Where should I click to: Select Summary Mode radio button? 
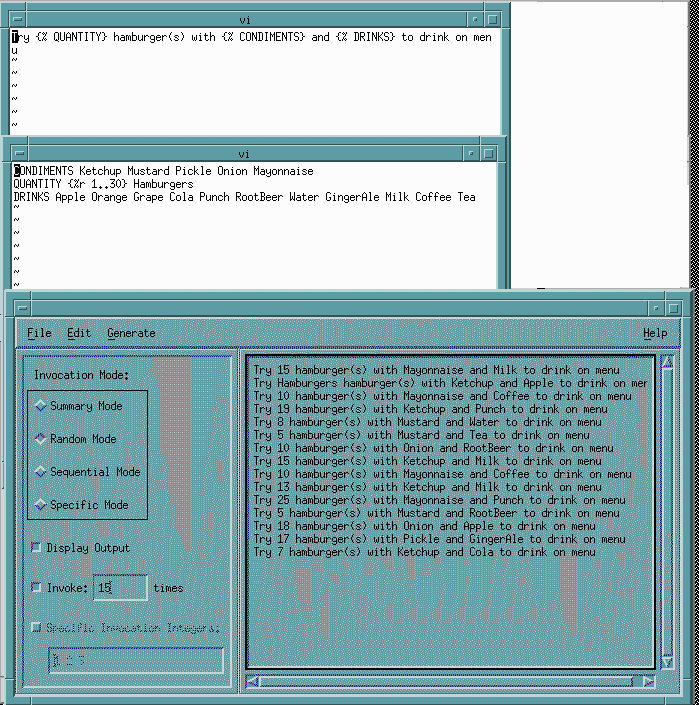41,406
